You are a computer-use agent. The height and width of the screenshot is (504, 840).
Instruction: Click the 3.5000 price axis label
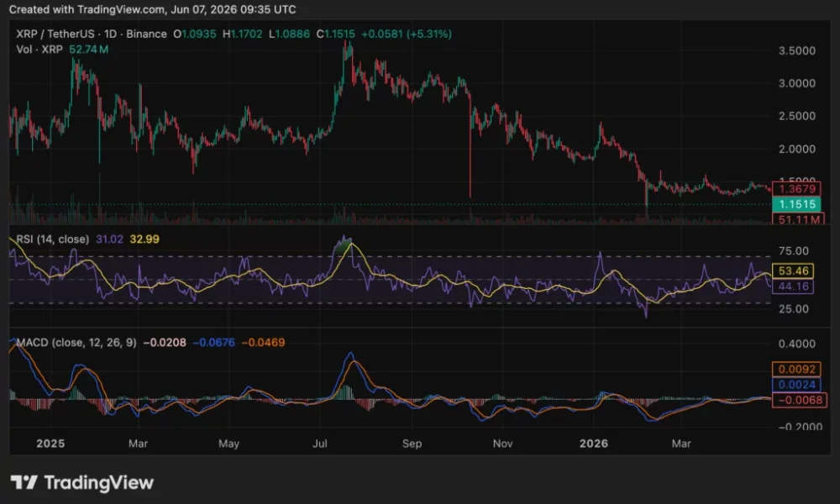(x=796, y=51)
